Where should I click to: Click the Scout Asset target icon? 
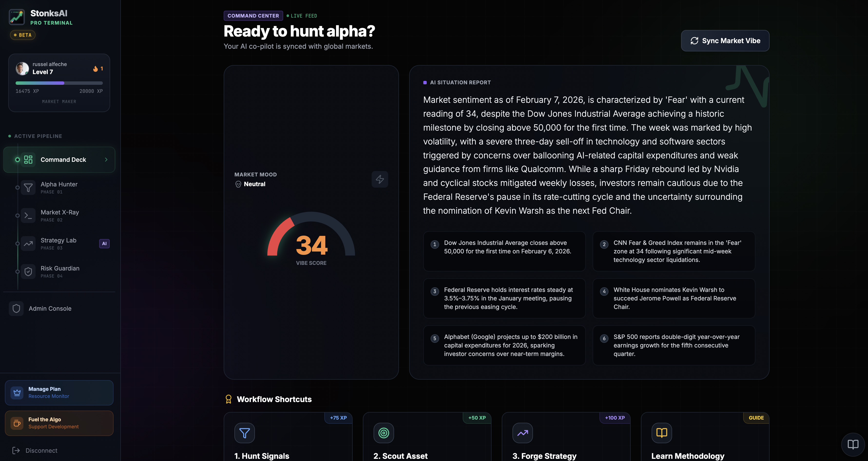[384, 433]
